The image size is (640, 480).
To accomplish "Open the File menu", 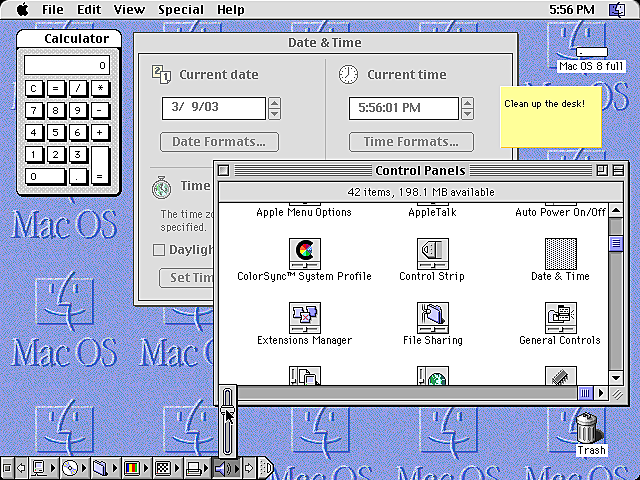I will [x=52, y=9].
